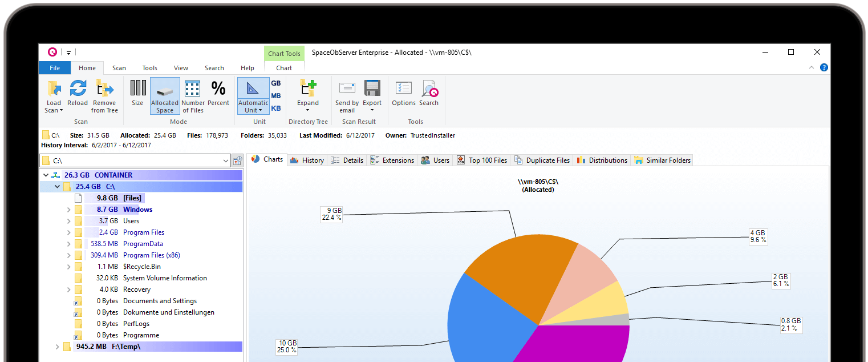Open the Distributions tab
Image resolution: width=868 pixels, height=362 pixels.
point(602,160)
